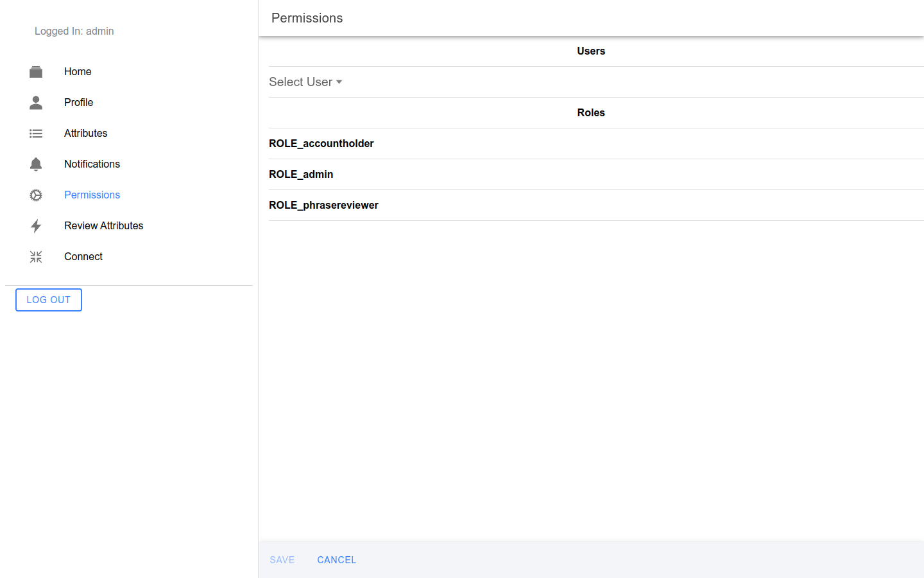Click the Review Attributes lightning bolt icon
The height and width of the screenshot is (578, 924).
coord(36,226)
